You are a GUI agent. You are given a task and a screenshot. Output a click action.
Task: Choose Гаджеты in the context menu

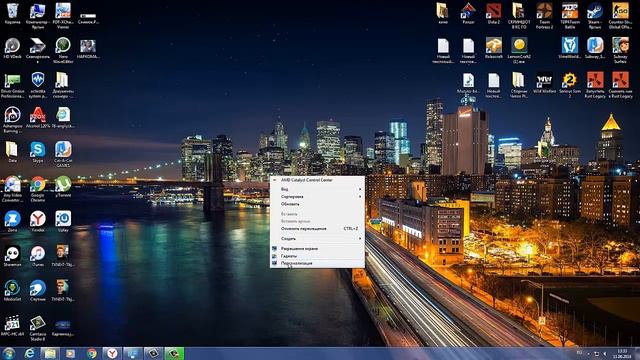click(x=317, y=256)
